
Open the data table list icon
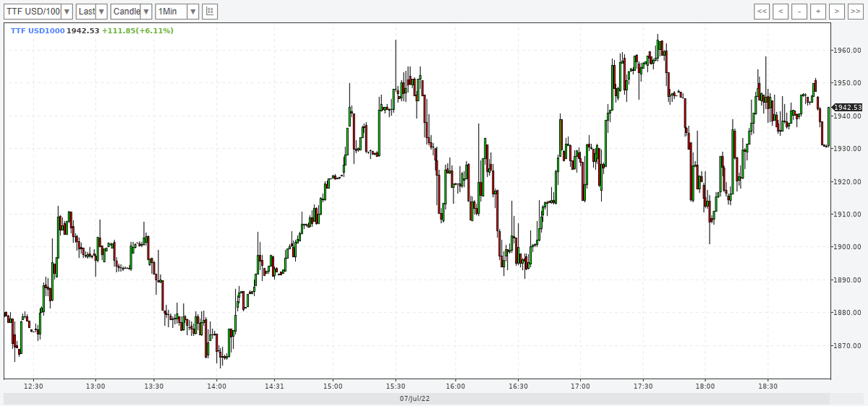210,12
